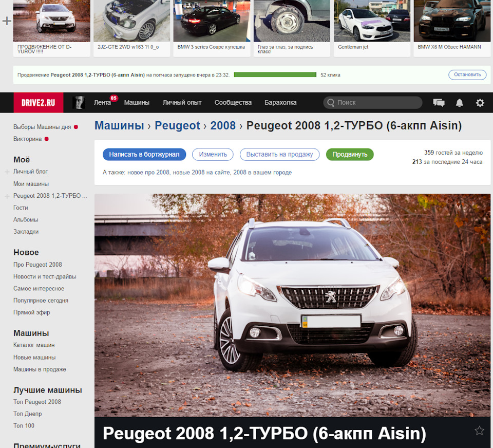Open Новости и тест-драйвы link
Viewport: 493px width, 448px height.
(45, 277)
